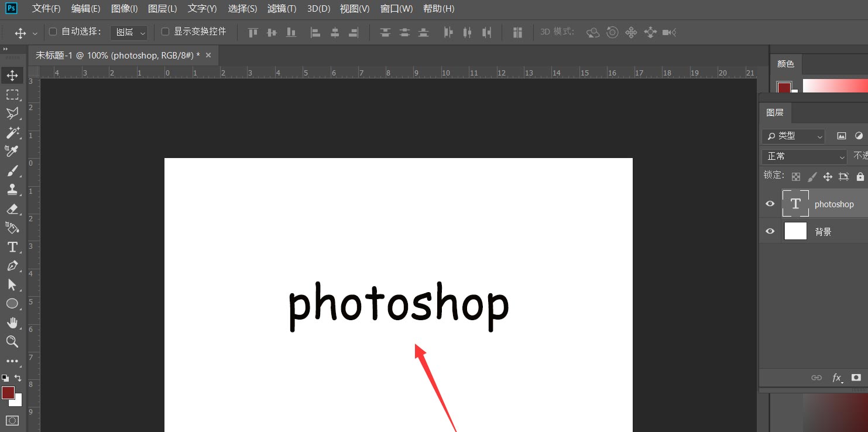868x432 pixels.
Task: Open the 类型 layer filter dropdown
Action: [x=793, y=136]
